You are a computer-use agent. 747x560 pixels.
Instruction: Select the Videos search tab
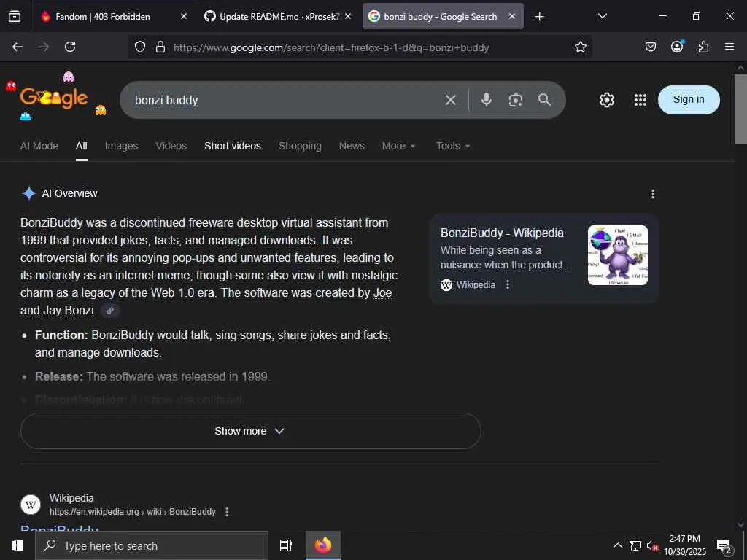[171, 146]
